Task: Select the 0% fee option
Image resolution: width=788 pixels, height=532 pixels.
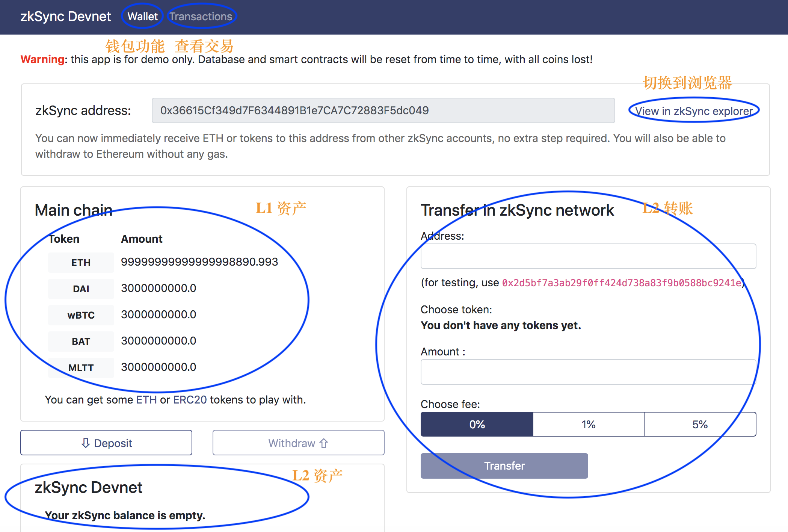Action: coord(477,425)
